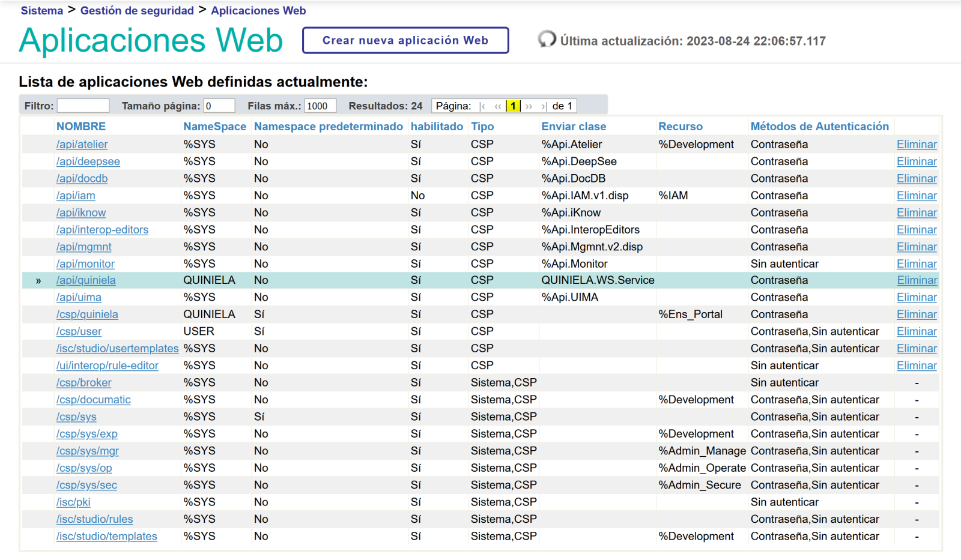The image size is (961, 560).
Task: Click the Crear nueva aplicación Web button
Action: coord(405,40)
